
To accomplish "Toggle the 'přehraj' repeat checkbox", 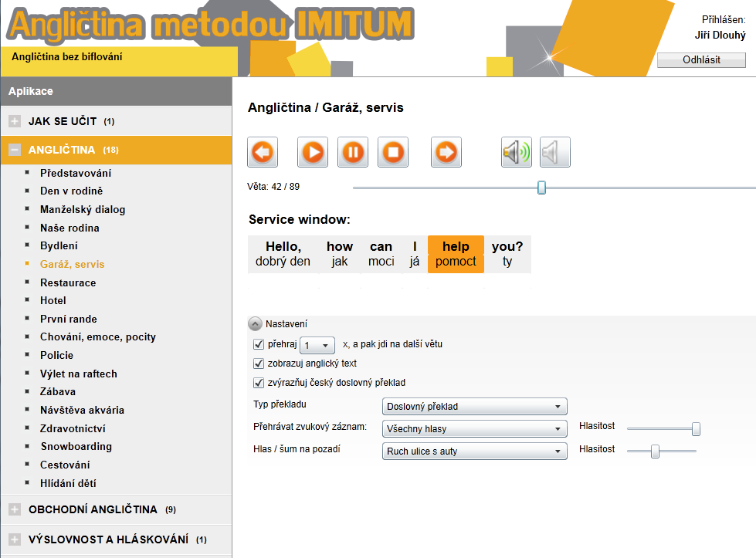I will coord(259,344).
